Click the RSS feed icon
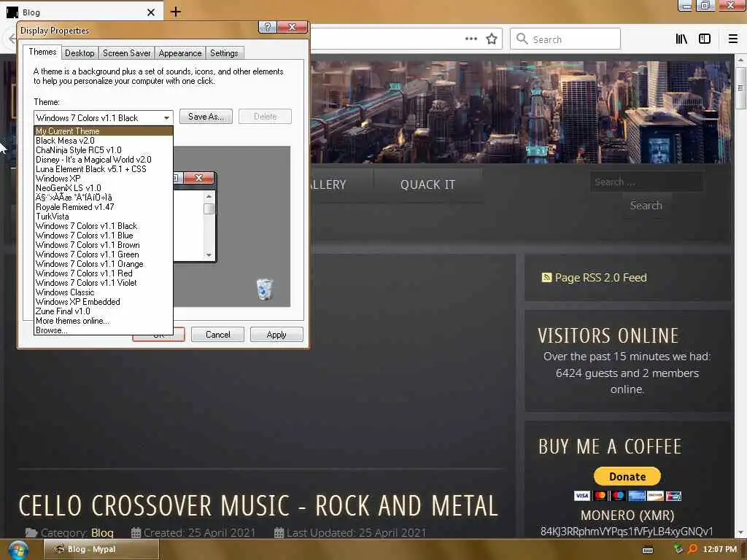The image size is (747, 560). (546, 277)
